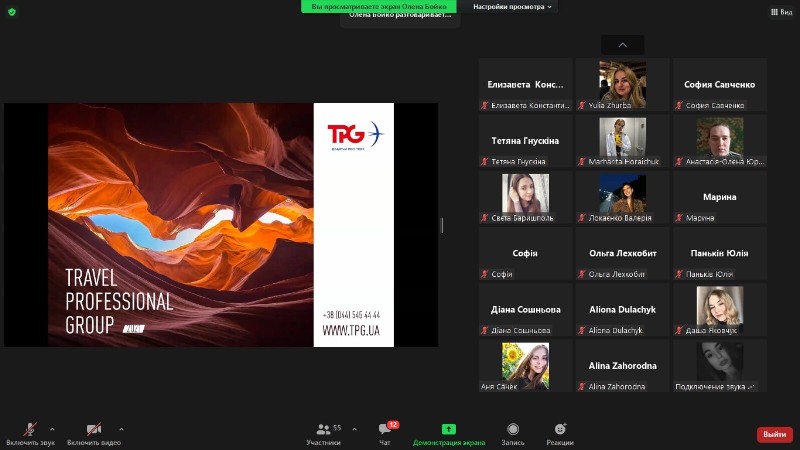Select Анастасія-Олена's video thumbnail
This screenshot has width=800, height=450.
(x=720, y=138)
